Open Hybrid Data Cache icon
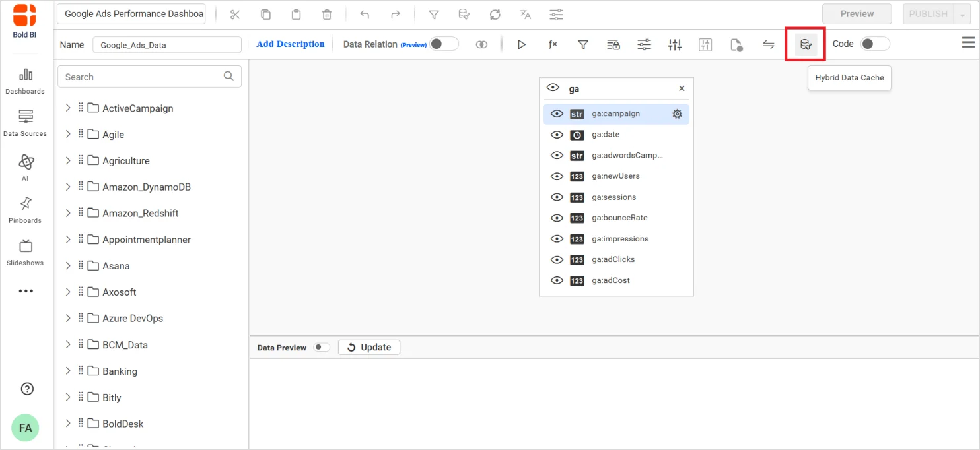Image resolution: width=980 pixels, height=450 pixels. click(806, 44)
